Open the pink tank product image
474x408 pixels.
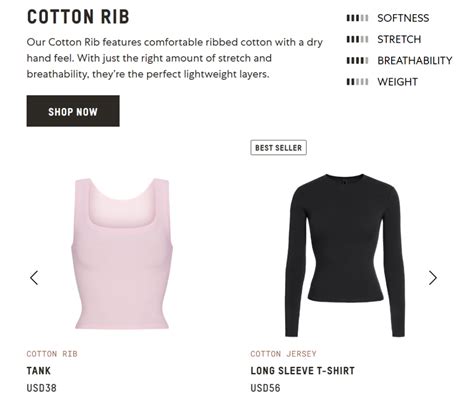pos(122,253)
